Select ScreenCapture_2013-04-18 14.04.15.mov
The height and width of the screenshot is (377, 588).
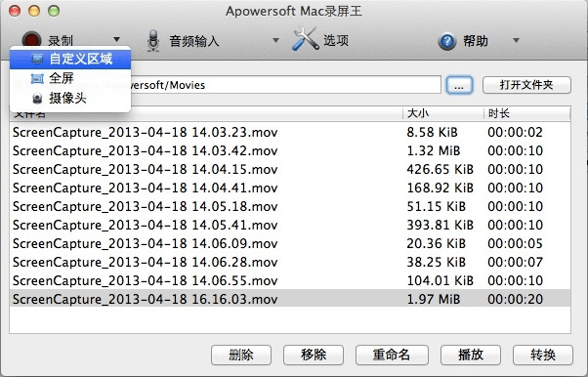[x=146, y=169]
